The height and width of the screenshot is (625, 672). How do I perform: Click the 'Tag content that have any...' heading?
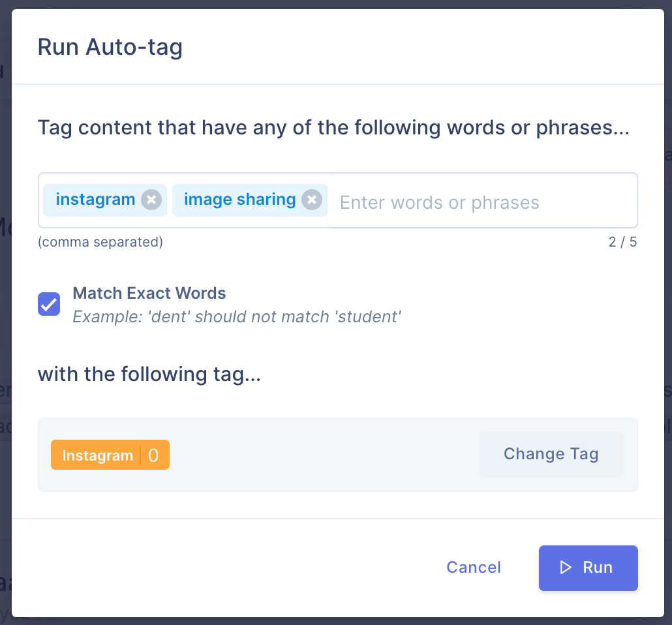(x=333, y=128)
